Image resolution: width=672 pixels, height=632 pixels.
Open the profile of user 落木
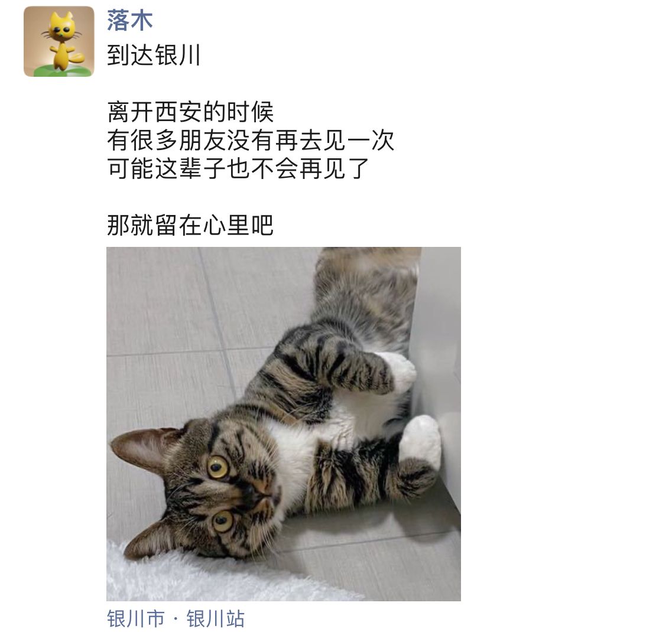point(130,20)
